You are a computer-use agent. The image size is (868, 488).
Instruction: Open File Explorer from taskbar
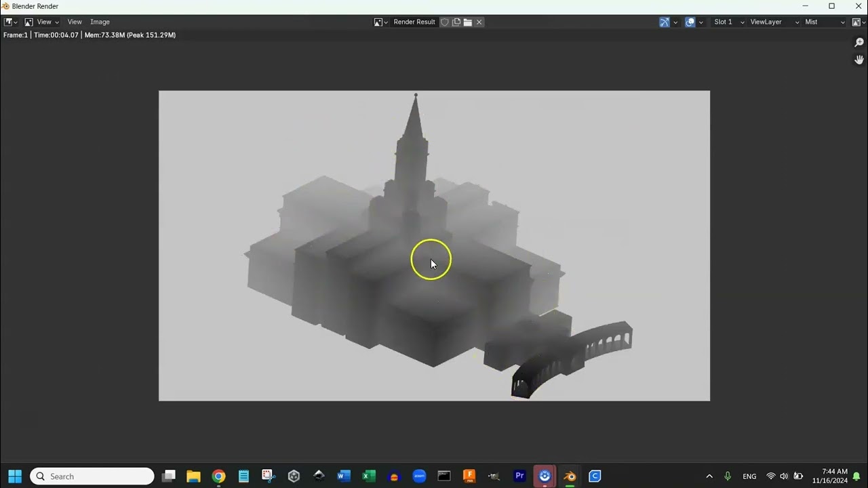(193, 476)
